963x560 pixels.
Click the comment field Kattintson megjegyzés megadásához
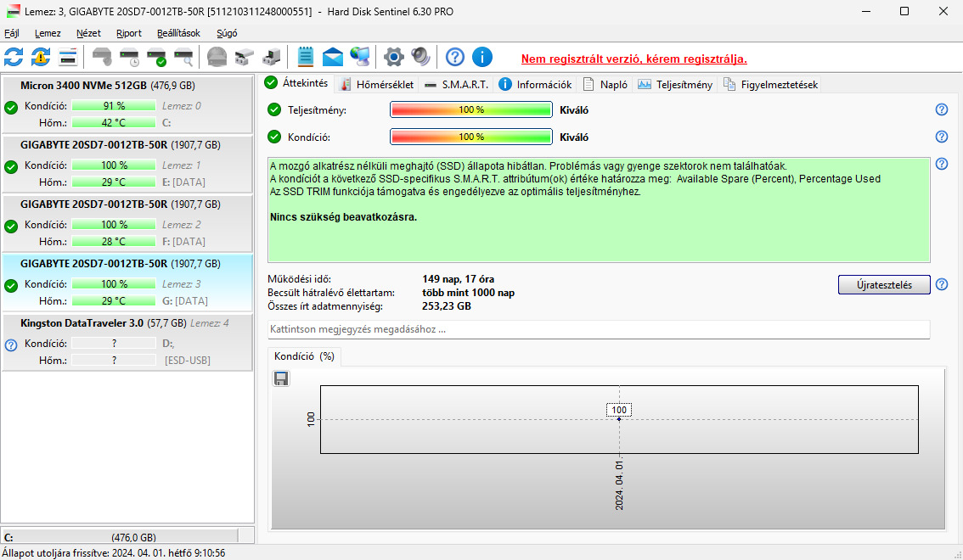pyautogui.click(x=599, y=329)
